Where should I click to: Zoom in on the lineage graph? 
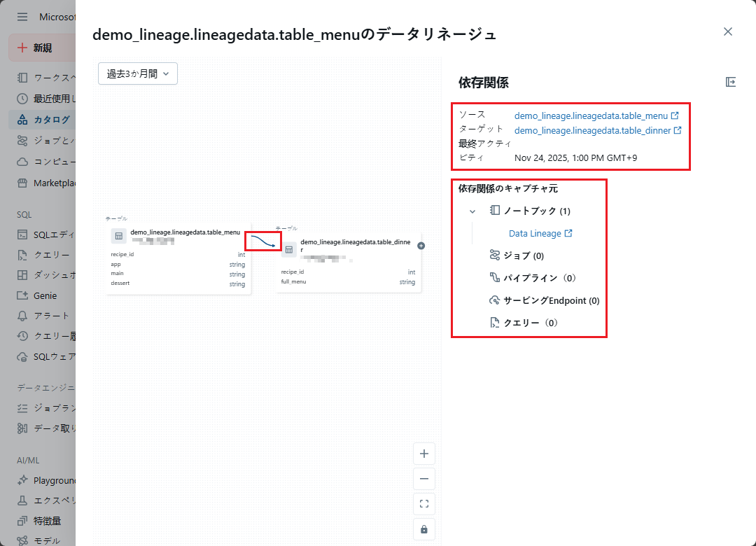(423, 454)
